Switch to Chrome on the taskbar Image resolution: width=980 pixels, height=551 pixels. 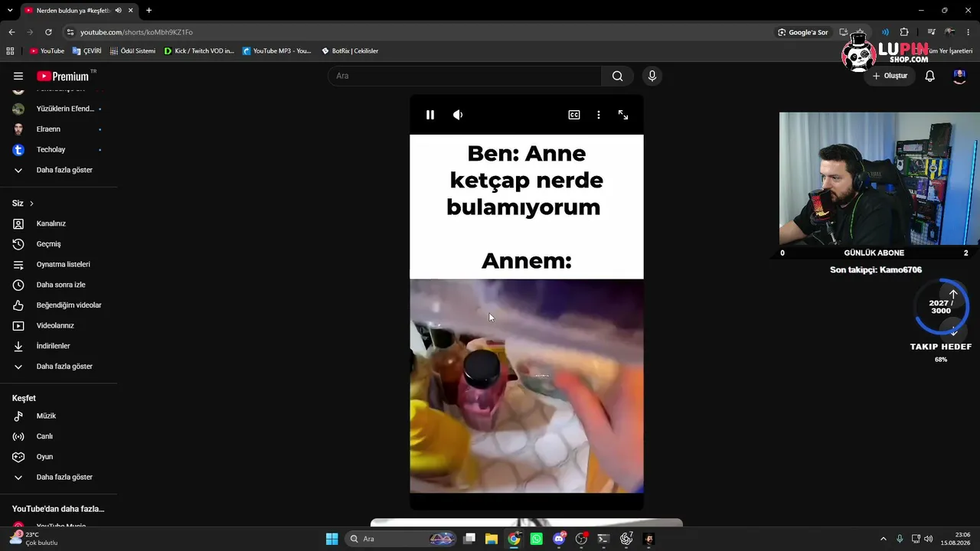click(x=514, y=539)
